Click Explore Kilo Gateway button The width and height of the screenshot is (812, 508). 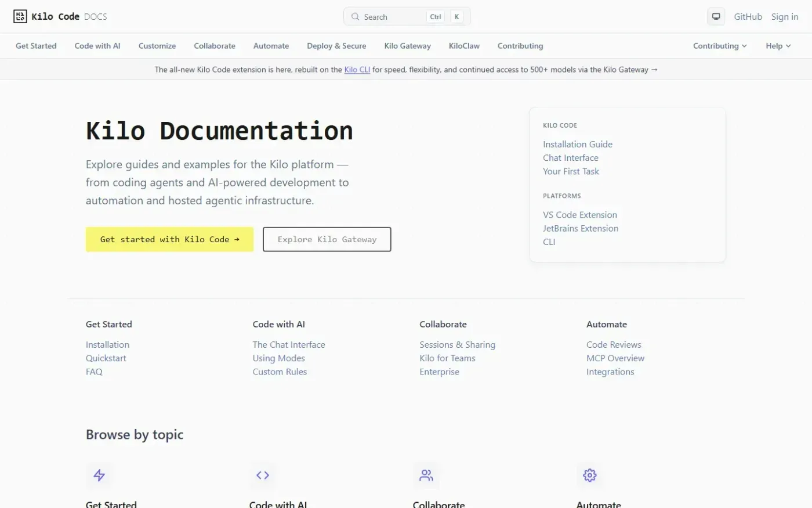pos(327,239)
